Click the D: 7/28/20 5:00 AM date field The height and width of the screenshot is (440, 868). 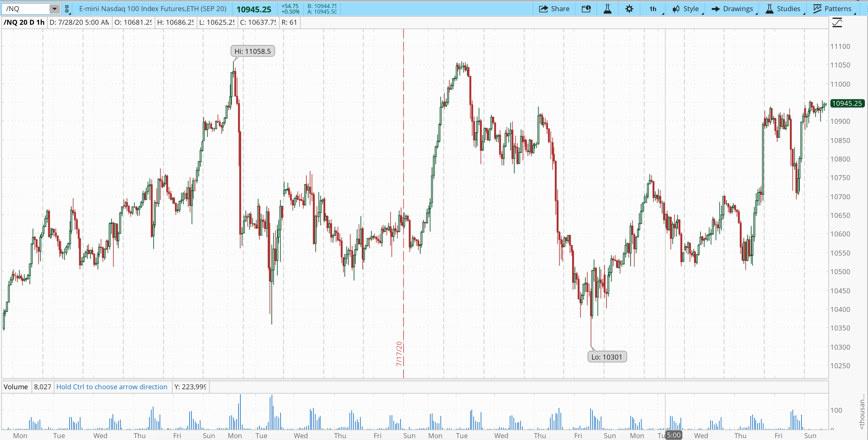click(79, 22)
